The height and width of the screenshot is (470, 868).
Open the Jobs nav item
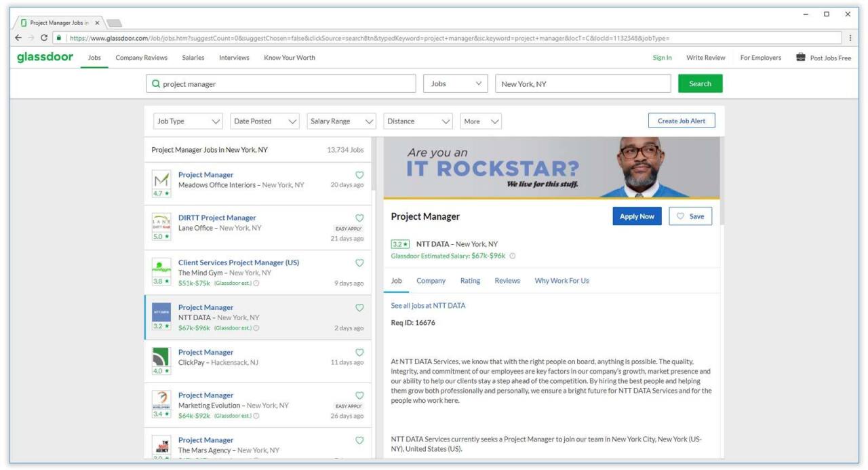point(94,58)
